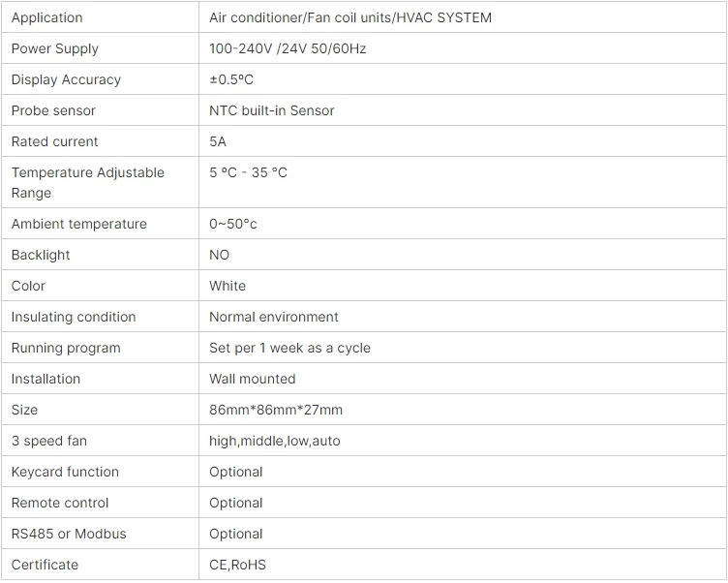Click the "Keycard function" label
The height and width of the screenshot is (583, 728).
(x=65, y=472)
